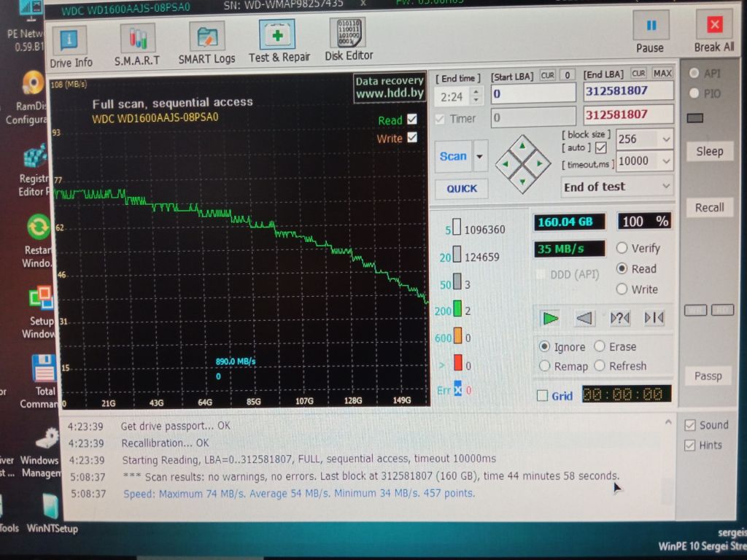This screenshot has height=560, width=747.
Task: Enable the Grid checkbox
Action: (542, 396)
